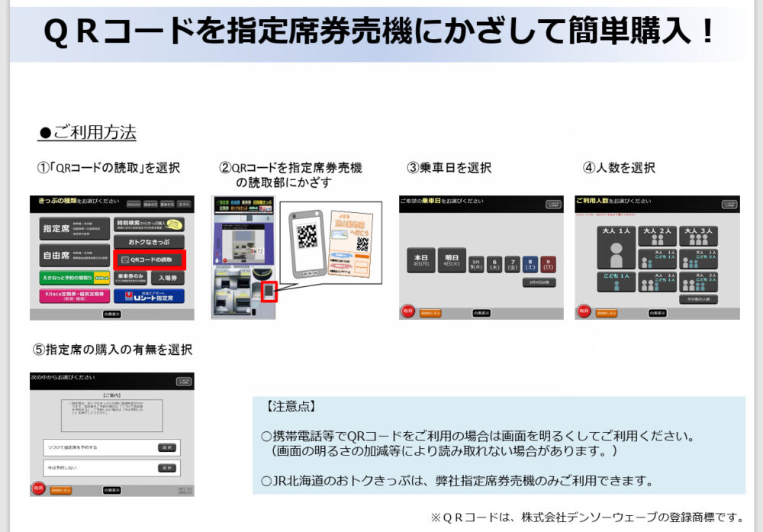Click 白黒表示 on passenger count screen
The height and width of the screenshot is (532, 763).
[x=658, y=313]
